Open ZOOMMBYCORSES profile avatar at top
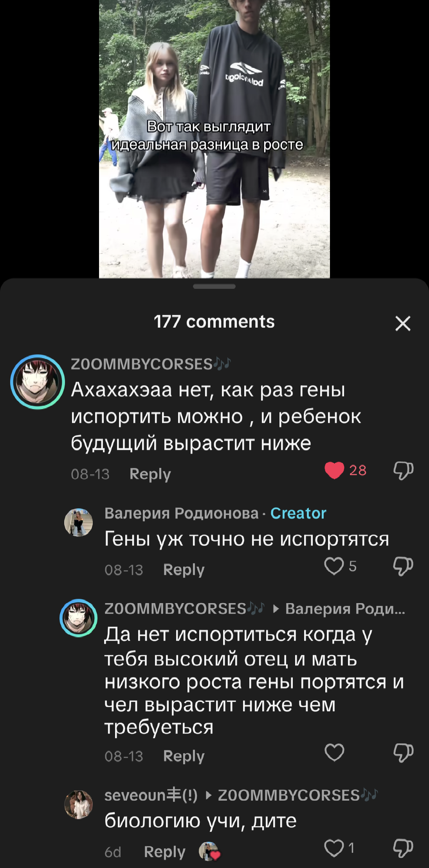429x868 pixels. pos(38,382)
